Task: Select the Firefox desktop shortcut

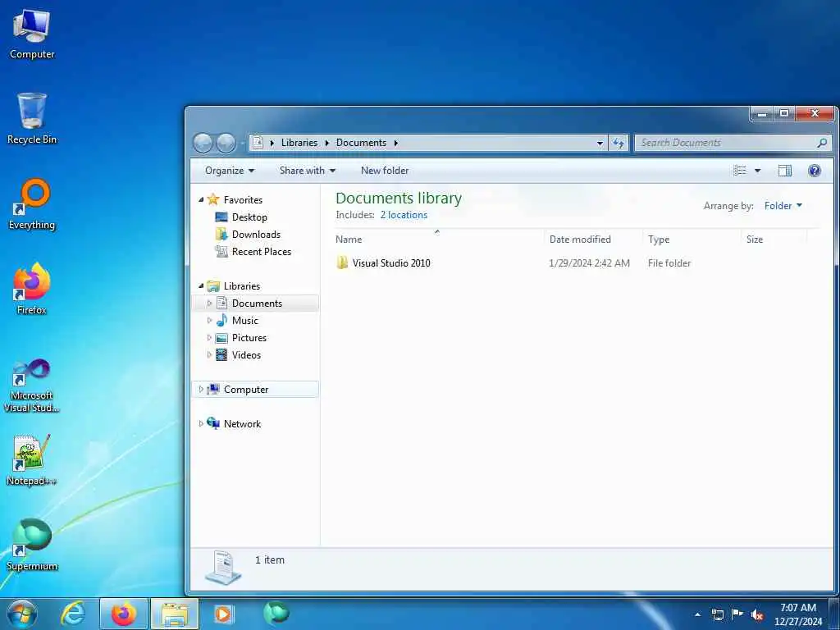Action: pyautogui.click(x=32, y=289)
